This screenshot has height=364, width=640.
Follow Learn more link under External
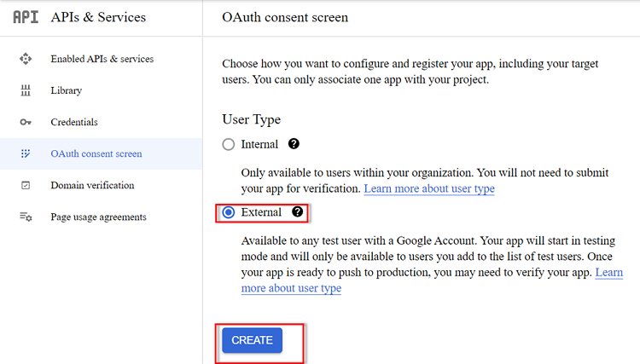(432, 280)
